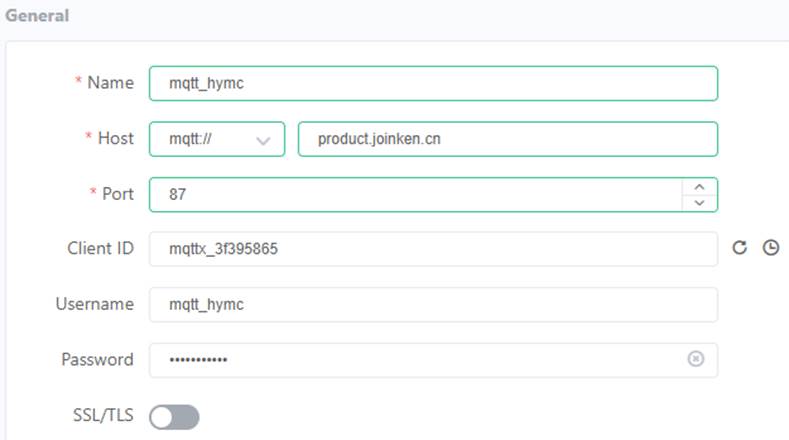Click the SSL/TLS label text
Screen dimensions: 789x440
pos(103,415)
